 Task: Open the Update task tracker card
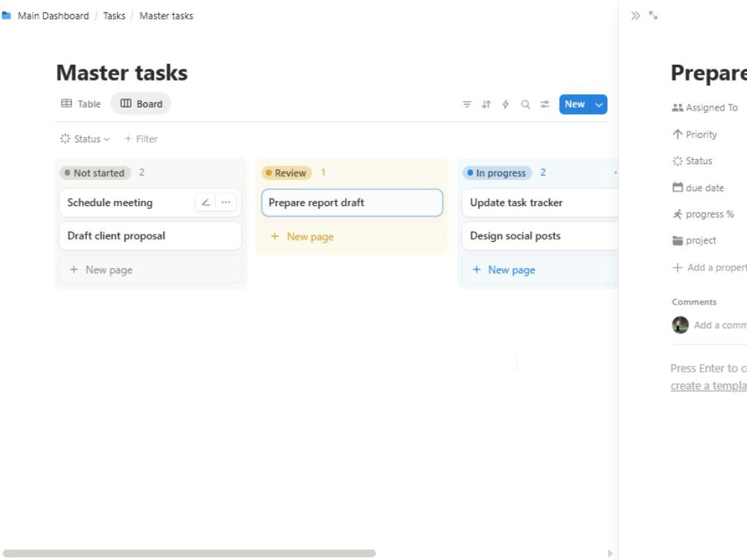tap(540, 202)
